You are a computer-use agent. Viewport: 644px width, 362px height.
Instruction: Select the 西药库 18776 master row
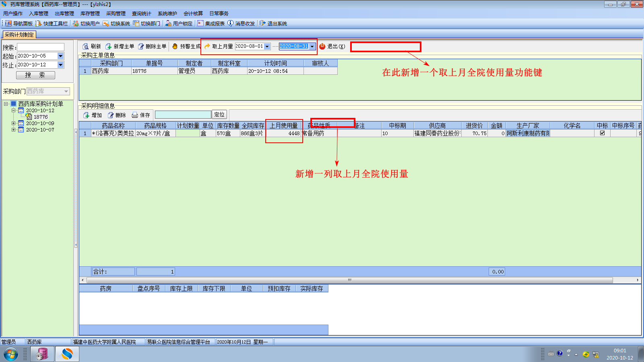(x=208, y=71)
